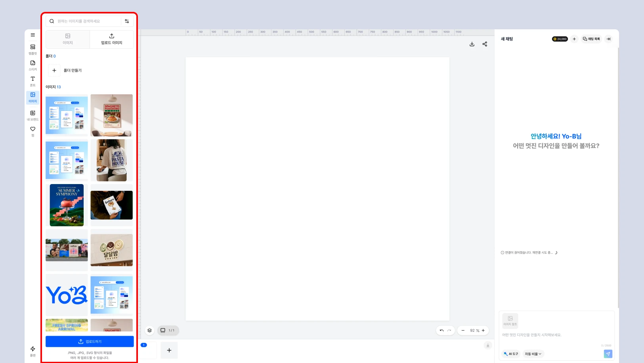Select the Spaghetti Pomodoro poster thumbnail

112,115
